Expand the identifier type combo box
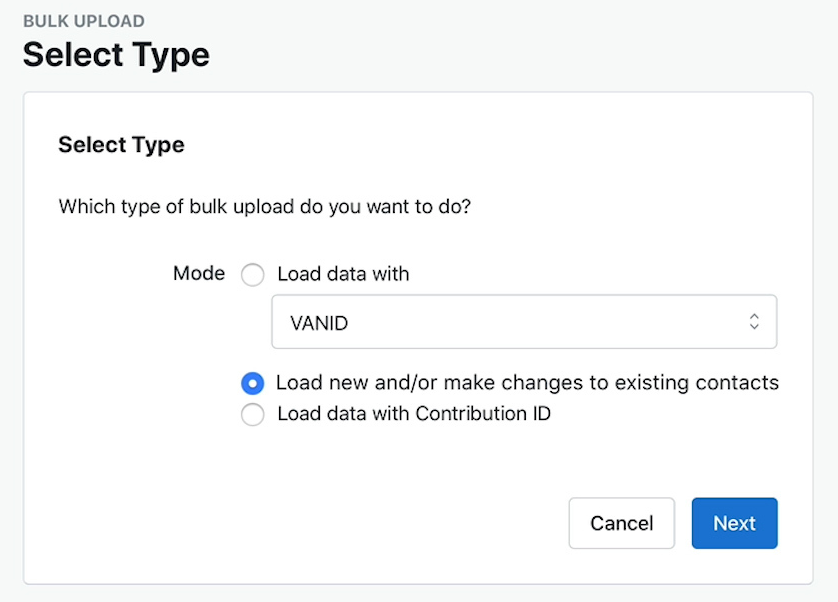This screenshot has width=838, height=602. click(x=524, y=322)
